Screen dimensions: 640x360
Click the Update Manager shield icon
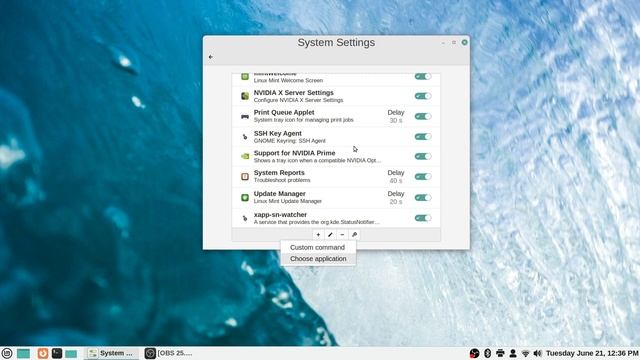click(x=245, y=198)
